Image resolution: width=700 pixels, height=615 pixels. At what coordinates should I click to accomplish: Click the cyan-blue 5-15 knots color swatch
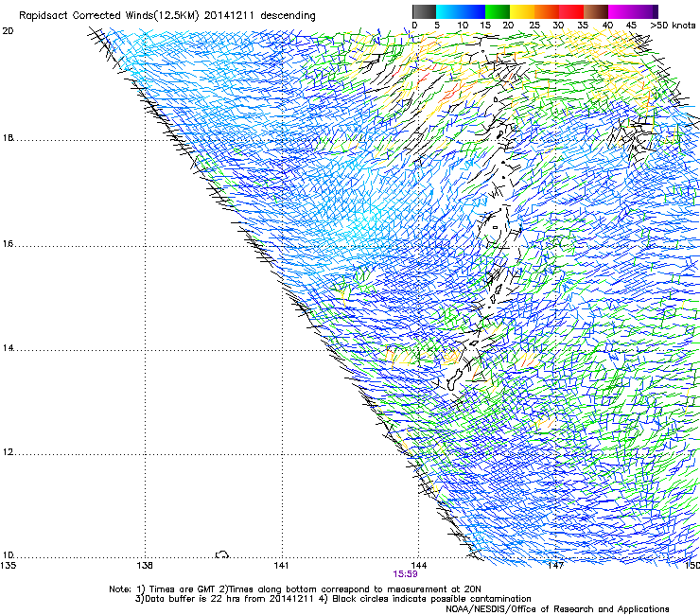tap(461, 11)
